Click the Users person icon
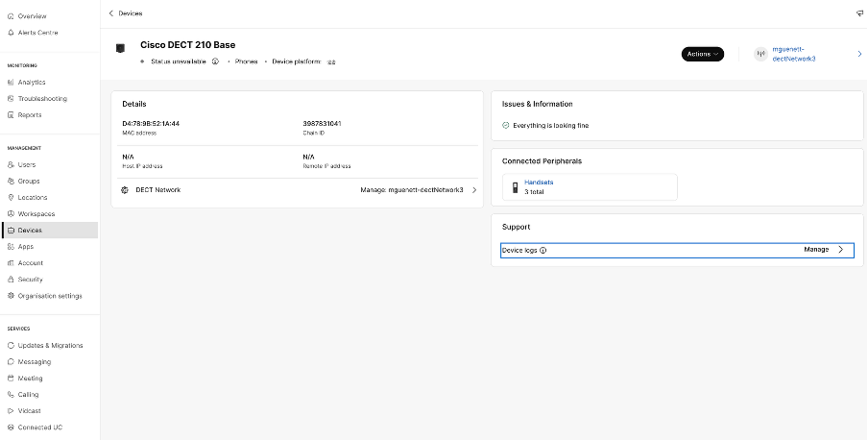Screen dimensions: 868x440 click(x=11, y=164)
